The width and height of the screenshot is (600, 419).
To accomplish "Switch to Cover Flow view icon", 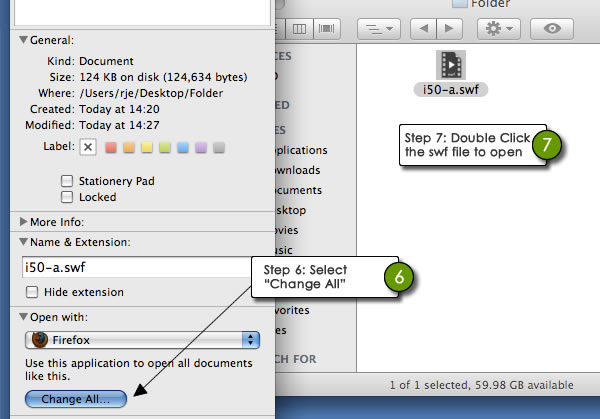I will click(x=326, y=29).
